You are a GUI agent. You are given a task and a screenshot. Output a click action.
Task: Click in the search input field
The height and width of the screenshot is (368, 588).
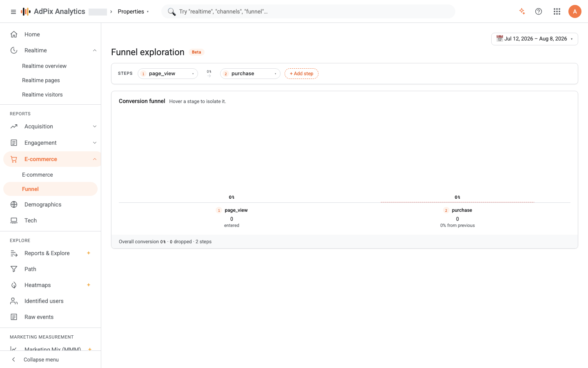(308, 11)
